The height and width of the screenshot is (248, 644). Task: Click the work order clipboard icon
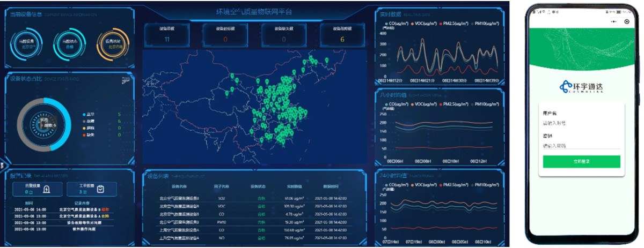[100, 189]
